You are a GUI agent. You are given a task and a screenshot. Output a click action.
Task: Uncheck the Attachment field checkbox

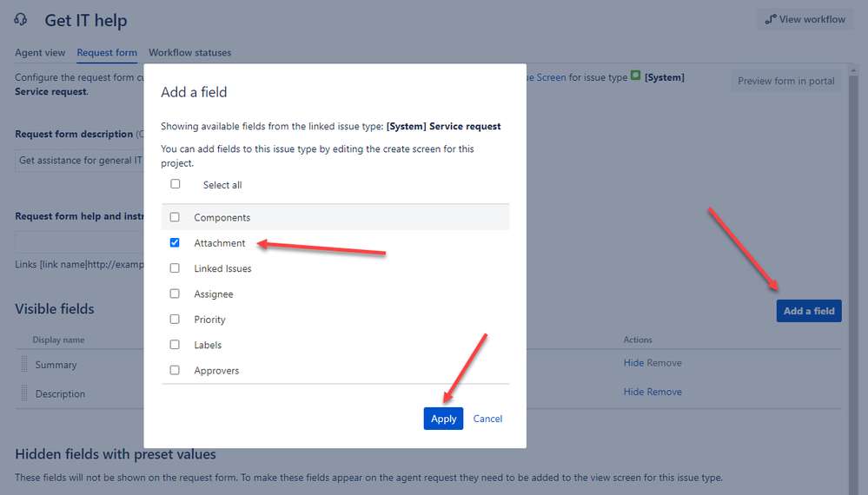click(x=175, y=242)
